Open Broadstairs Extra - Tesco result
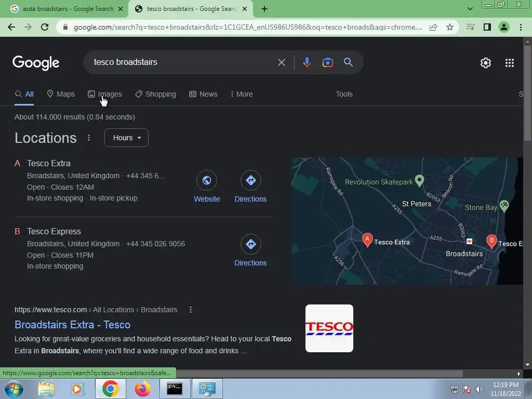 [x=73, y=325]
